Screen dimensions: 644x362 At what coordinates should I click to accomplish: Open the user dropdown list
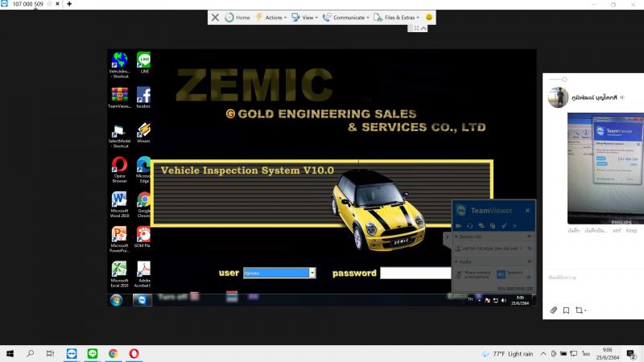(312, 273)
